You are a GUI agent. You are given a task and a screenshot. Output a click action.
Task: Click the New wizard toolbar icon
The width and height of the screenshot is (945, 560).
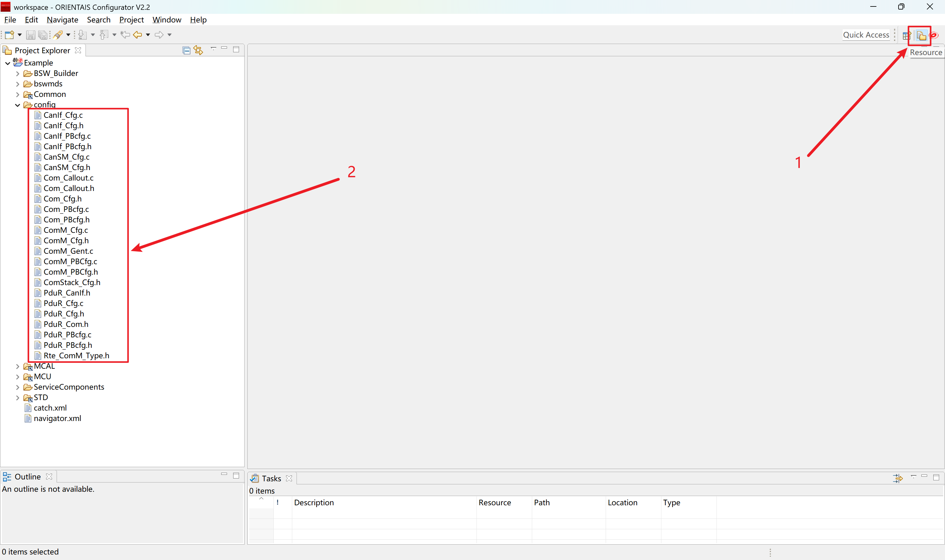pos(9,35)
